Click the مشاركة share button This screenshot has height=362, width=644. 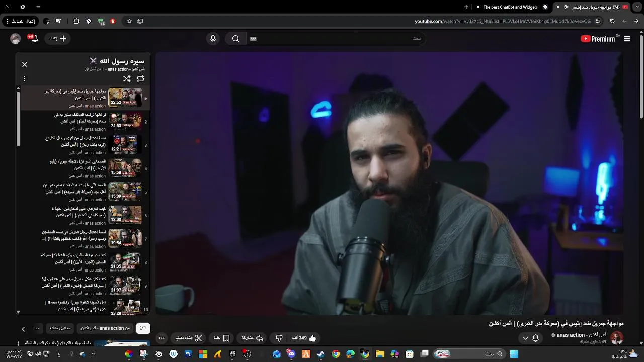pos(252,338)
